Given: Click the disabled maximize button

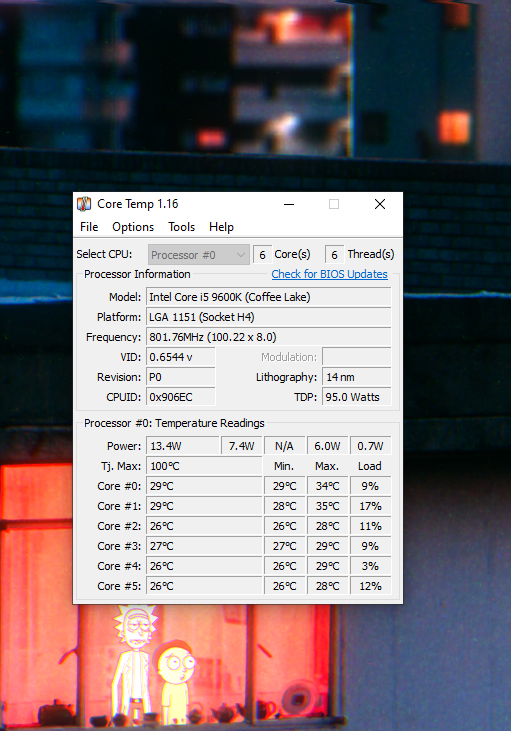Looking at the screenshot, I should tap(334, 204).
